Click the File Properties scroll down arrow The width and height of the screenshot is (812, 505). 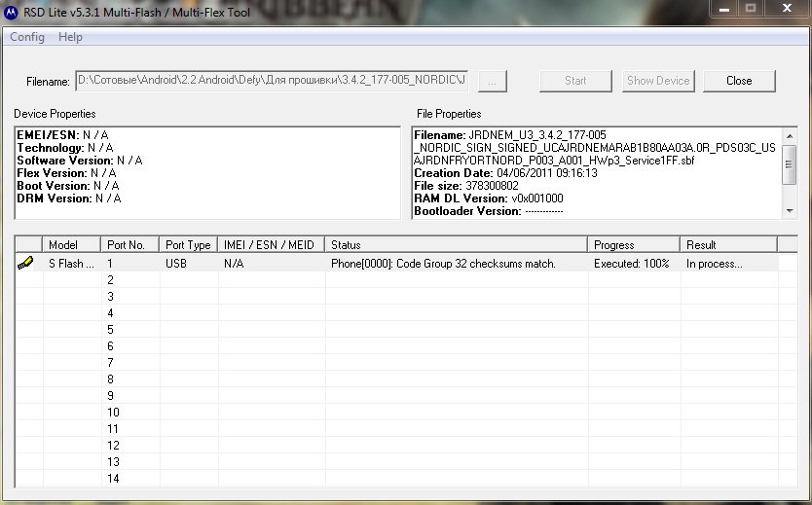click(790, 210)
